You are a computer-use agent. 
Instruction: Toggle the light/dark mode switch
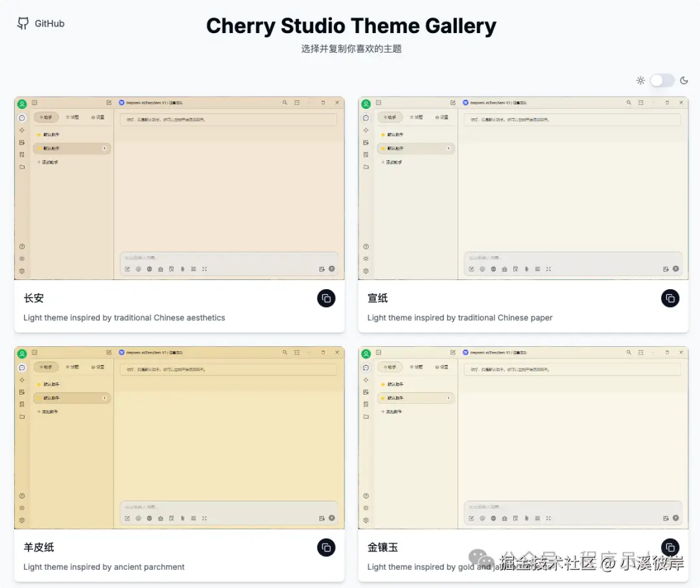point(662,81)
